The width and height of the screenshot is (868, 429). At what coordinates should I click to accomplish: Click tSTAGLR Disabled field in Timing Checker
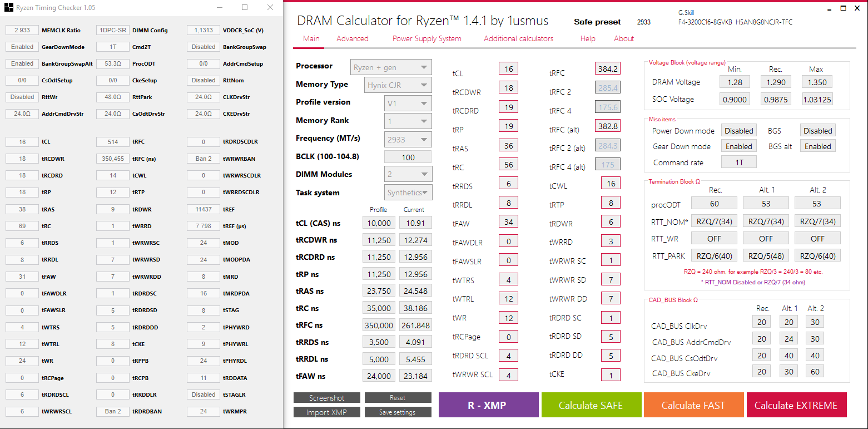pos(204,395)
